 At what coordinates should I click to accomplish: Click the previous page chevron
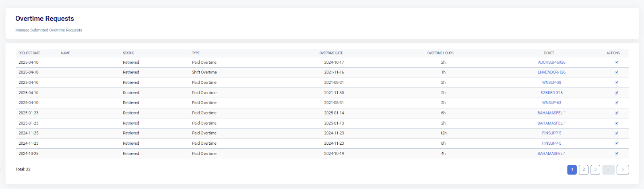tap(608, 170)
